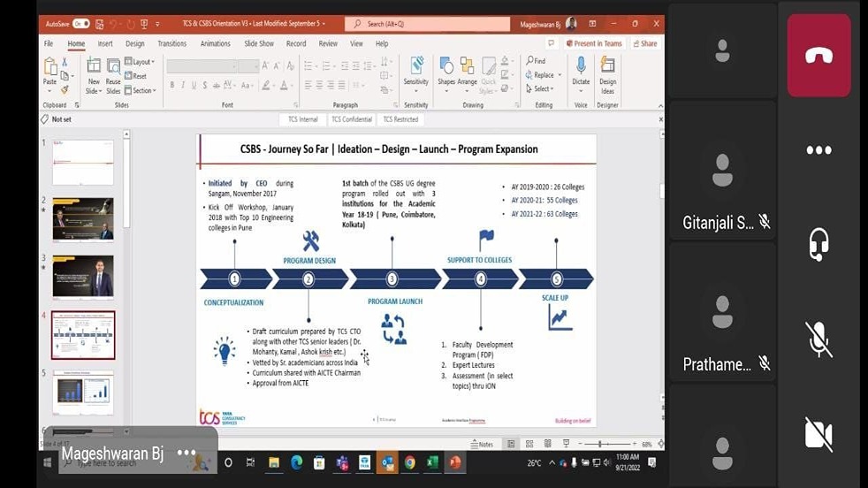
Task: Show hidden system tray icons chevron
Action: [552, 462]
